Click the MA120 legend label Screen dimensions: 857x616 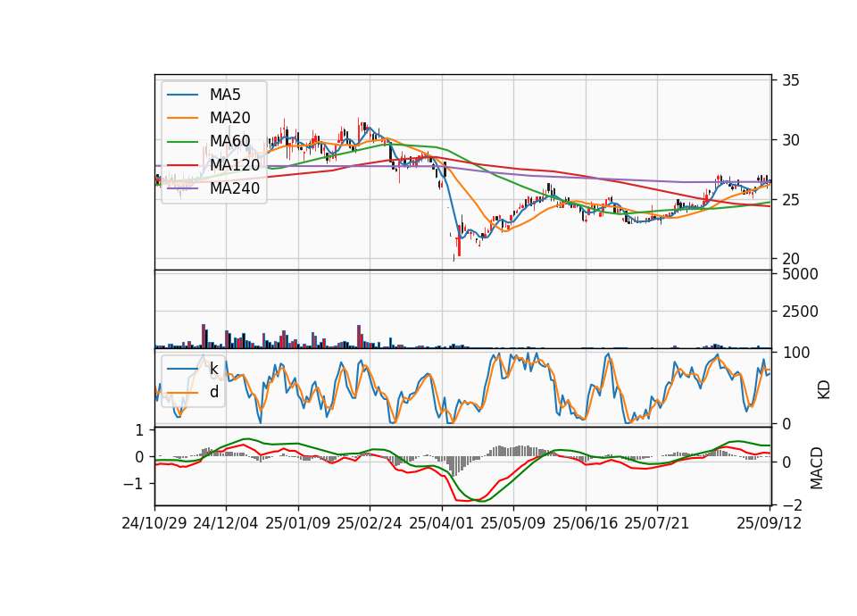coord(235,164)
